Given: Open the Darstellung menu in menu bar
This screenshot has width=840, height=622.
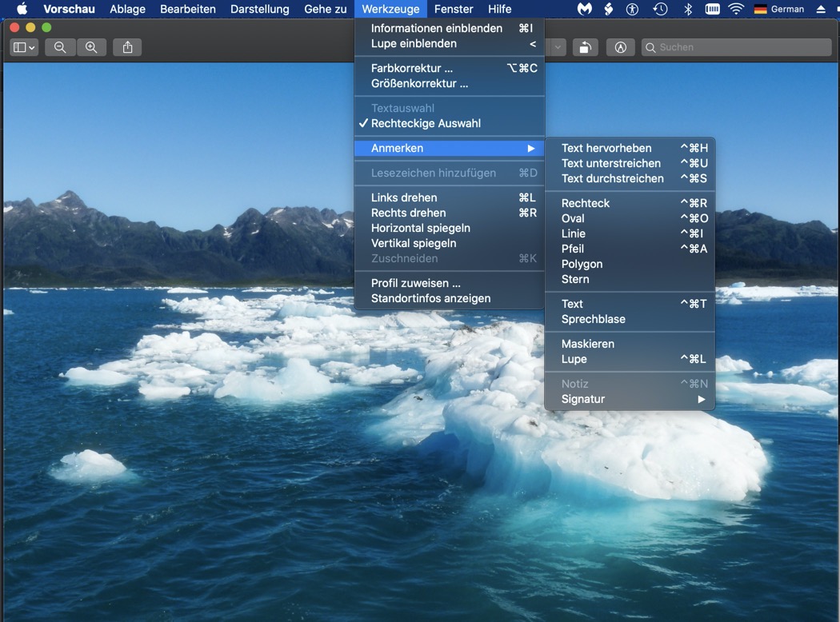Looking at the screenshot, I should (259, 10).
